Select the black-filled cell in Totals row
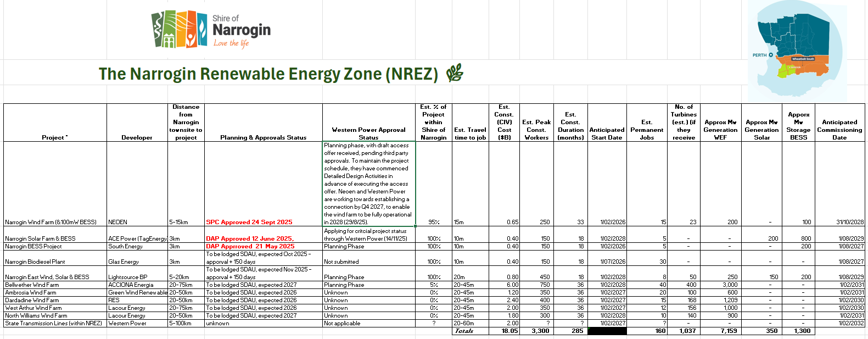 [x=607, y=331]
